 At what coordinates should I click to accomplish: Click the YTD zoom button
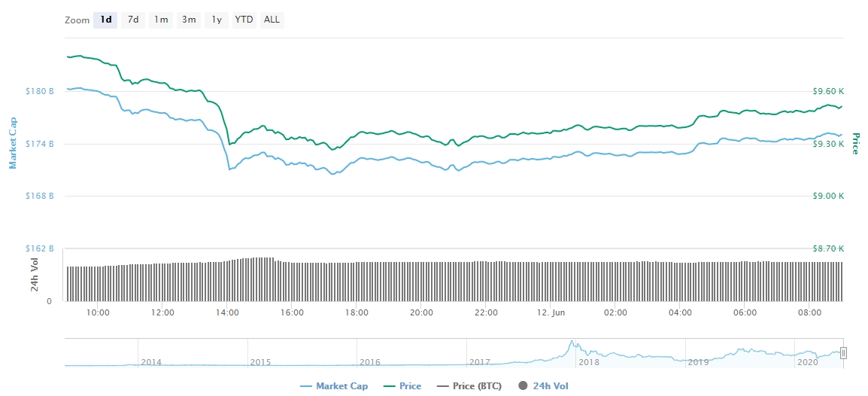244,20
